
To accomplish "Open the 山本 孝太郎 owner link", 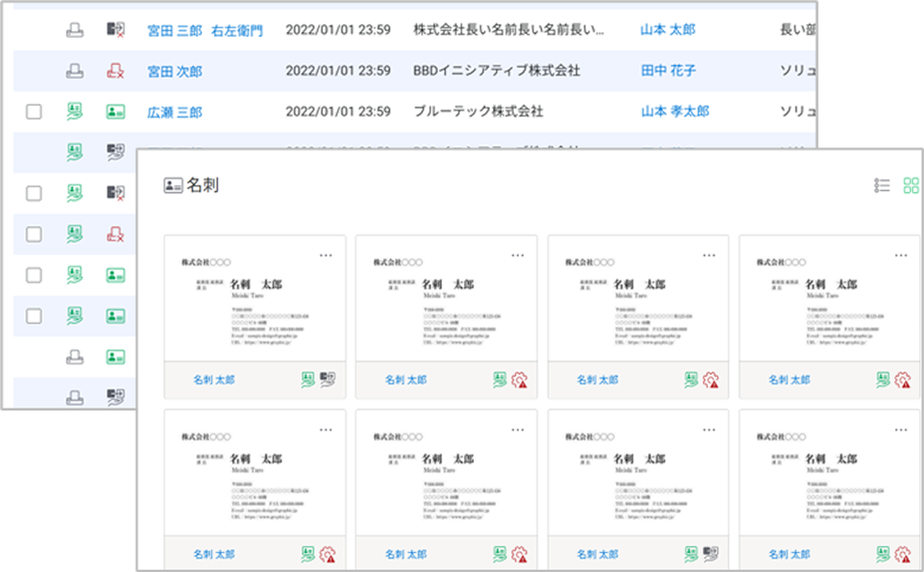I will click(674, 112).
